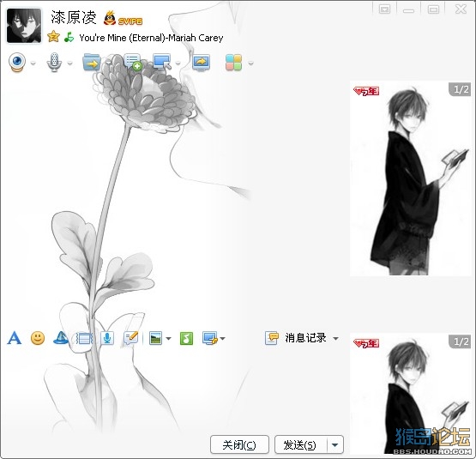Open font settings with letter A icon
Screen dimensions: 476x459
pos(15,338)
